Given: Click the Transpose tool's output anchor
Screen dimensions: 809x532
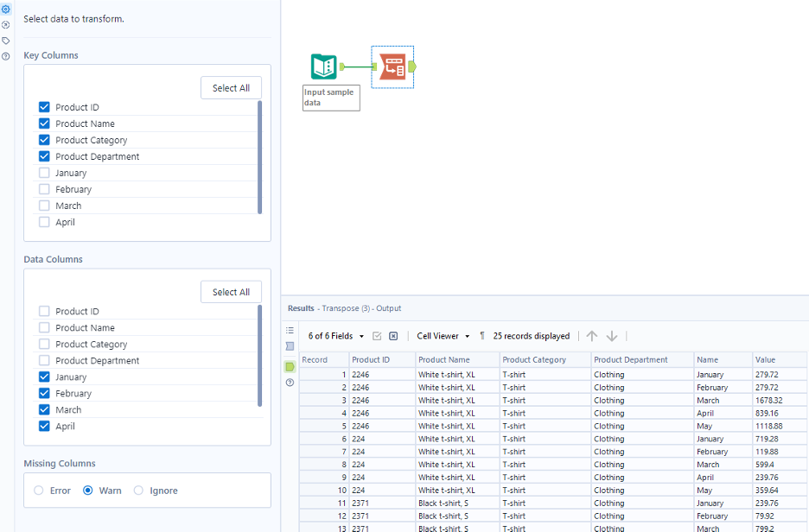Looking at the screenshot, I should point(412,66).
